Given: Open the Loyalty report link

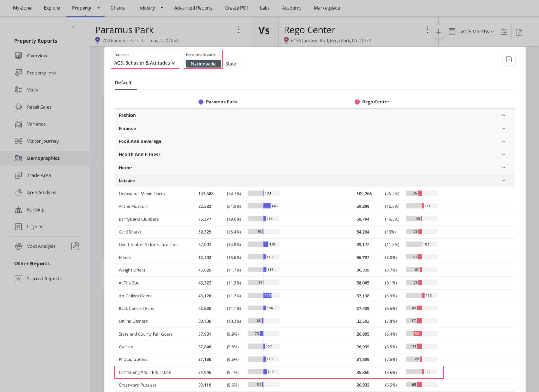Looking at the screenshot, I should coord(35,226).
